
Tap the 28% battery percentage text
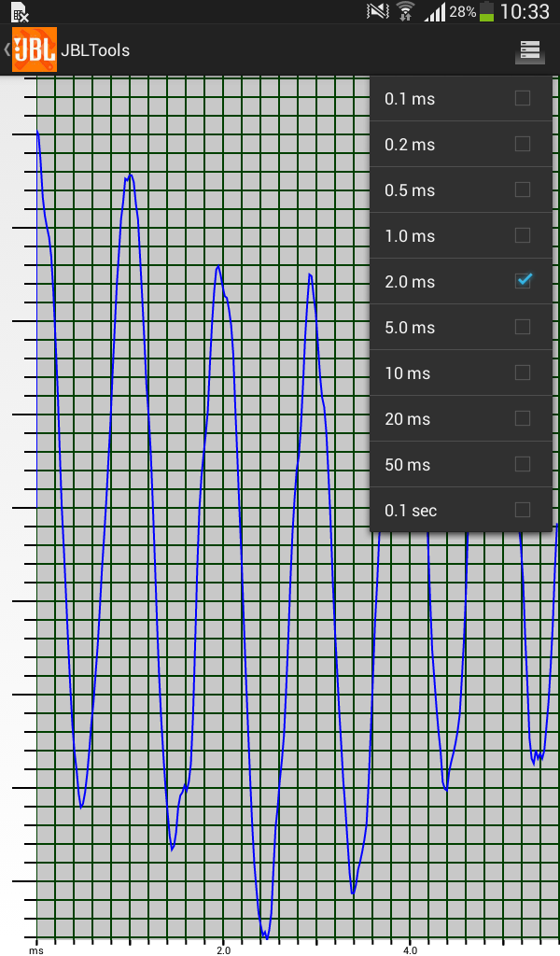(463, 11)
